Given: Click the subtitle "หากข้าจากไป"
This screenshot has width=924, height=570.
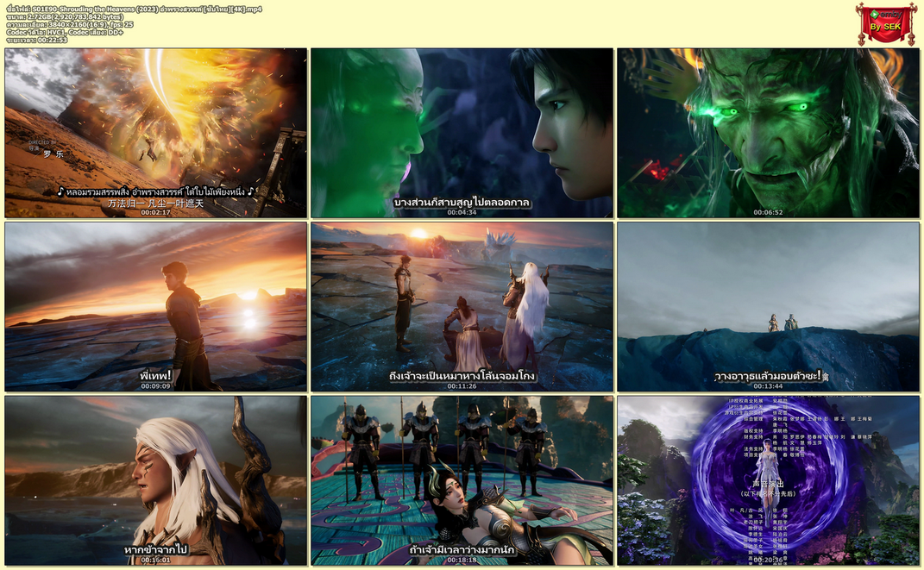Looking at the screenshot, I should click(155, 549).
